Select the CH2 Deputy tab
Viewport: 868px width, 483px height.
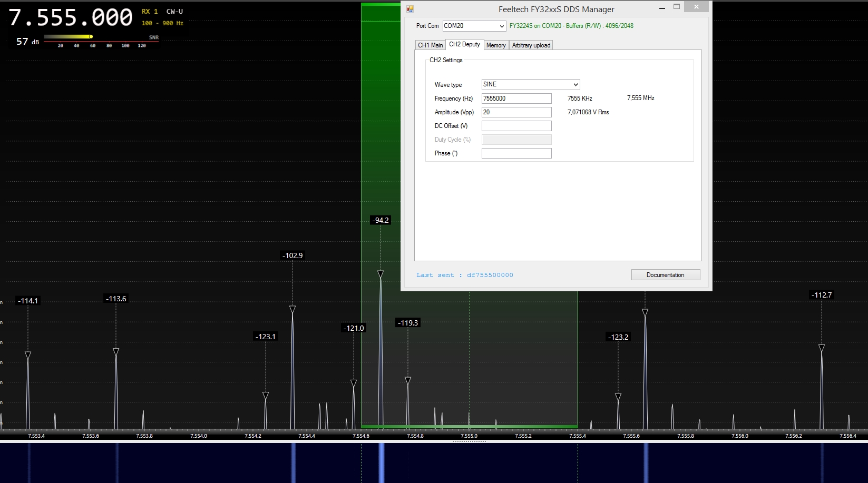464,44
